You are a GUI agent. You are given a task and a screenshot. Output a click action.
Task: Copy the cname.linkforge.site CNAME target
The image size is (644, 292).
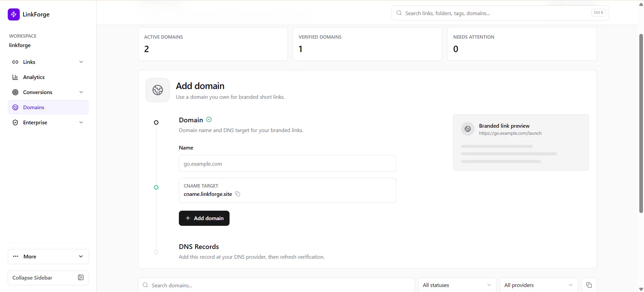(238, 194)
